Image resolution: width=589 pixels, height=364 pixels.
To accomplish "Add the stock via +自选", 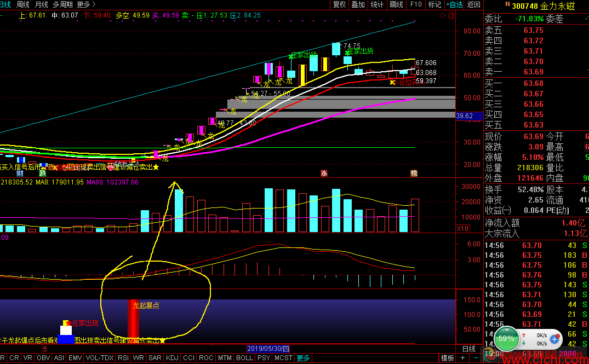I will point(454,4).
